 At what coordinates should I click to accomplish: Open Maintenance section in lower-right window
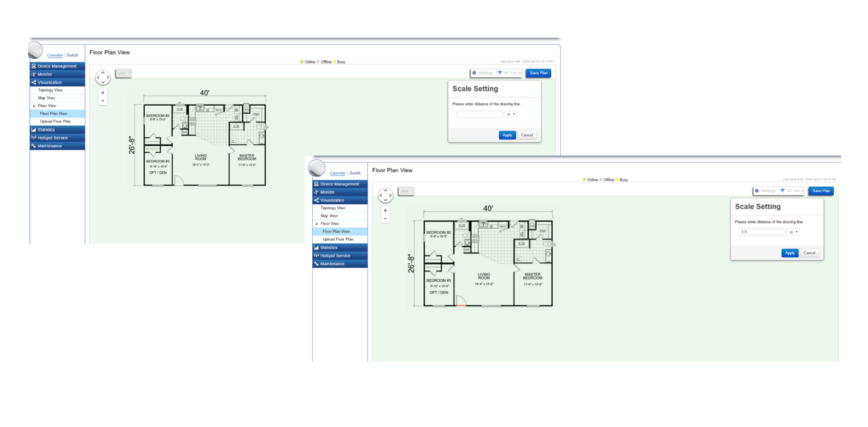pyautogui.click(x=340, y=264)
